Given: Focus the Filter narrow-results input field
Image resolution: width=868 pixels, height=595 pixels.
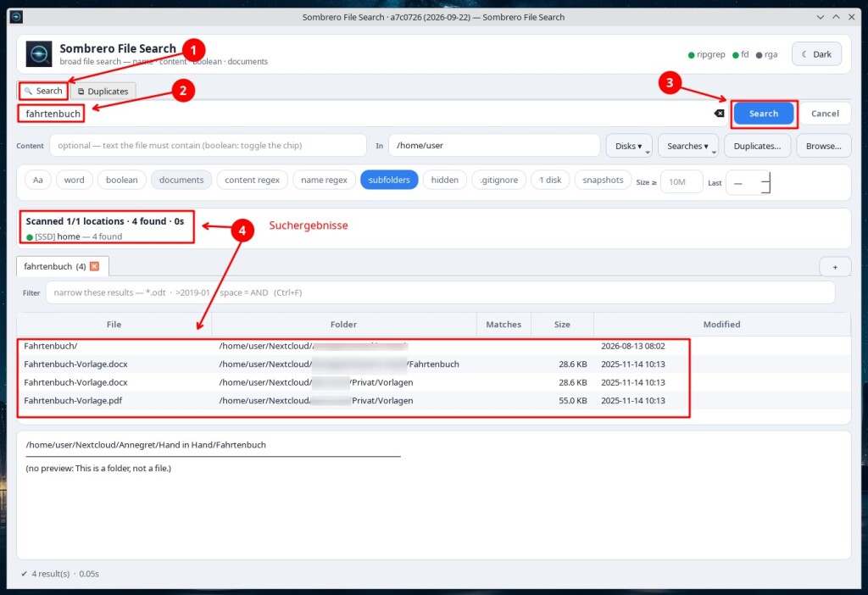Looking at the screenshot, I should click(440, 292).
